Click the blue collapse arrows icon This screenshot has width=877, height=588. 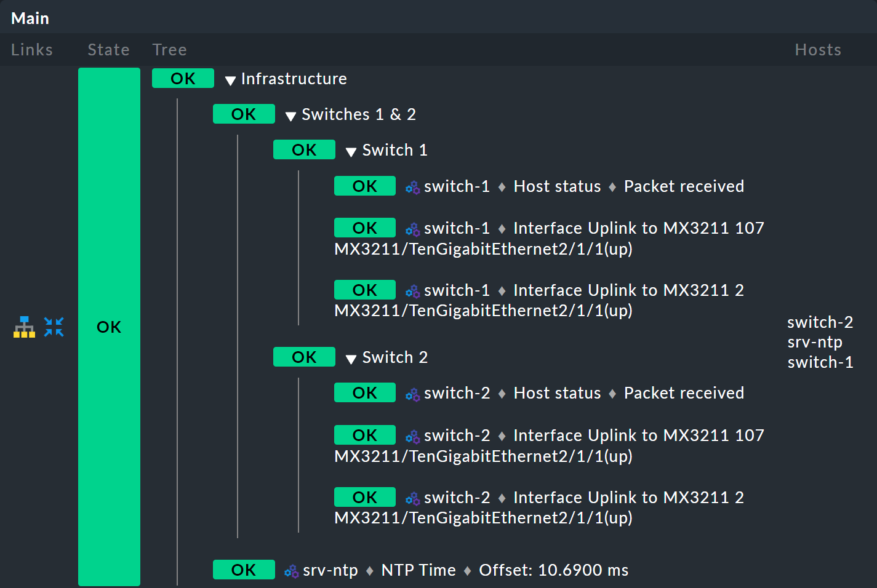tap(54, 327)
